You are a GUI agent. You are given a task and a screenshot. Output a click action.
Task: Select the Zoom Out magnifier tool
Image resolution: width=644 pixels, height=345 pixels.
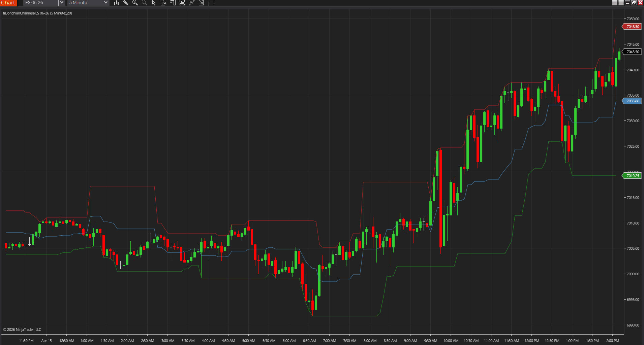pos(145,3)
